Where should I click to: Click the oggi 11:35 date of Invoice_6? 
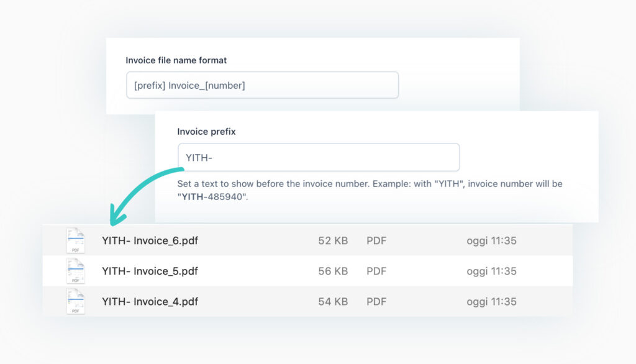[491, 240]
